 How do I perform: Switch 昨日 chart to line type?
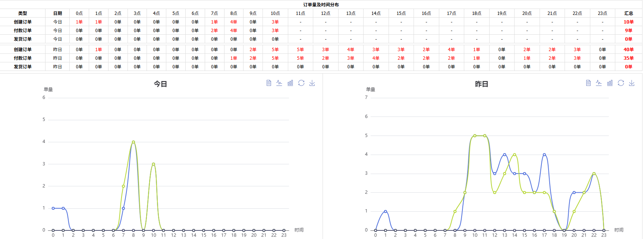599,83
